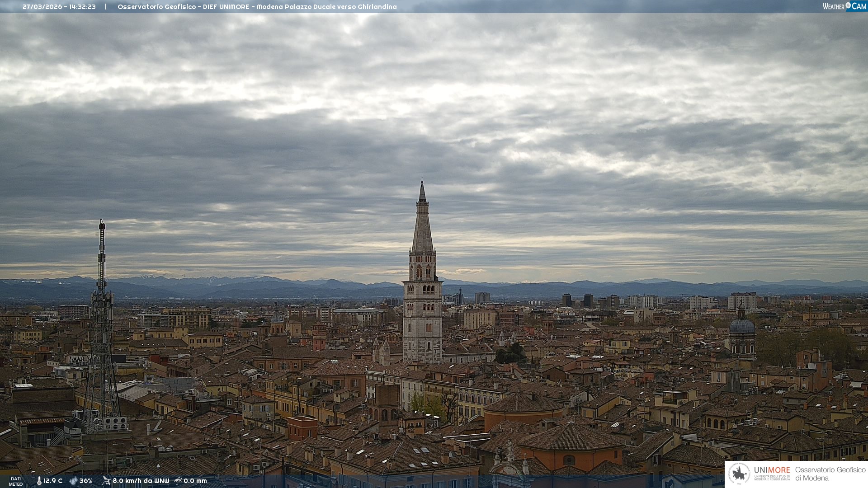Click the rain umbrella precipitation icon
The image size is (868, 488).
[x=178, y=481]
